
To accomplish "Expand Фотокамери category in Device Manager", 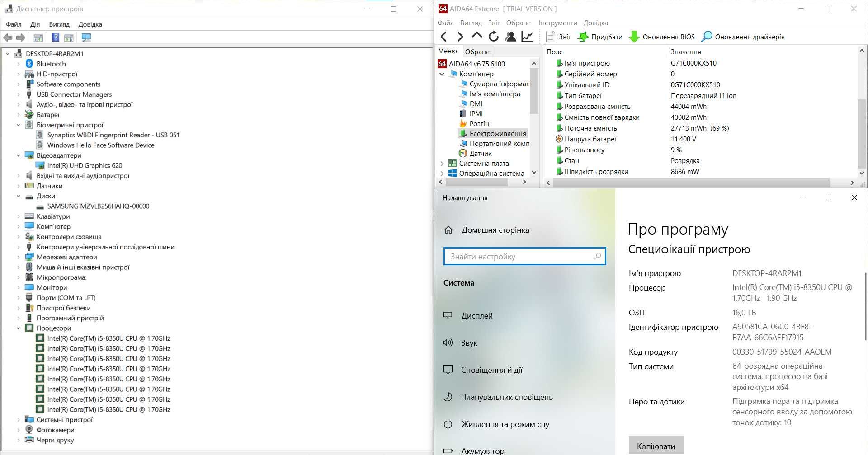I will click(19, 430).
